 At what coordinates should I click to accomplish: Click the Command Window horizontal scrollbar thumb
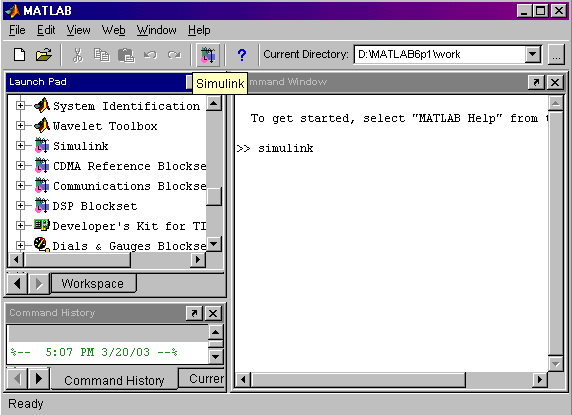pyautogui.click(x=358, y=380)
